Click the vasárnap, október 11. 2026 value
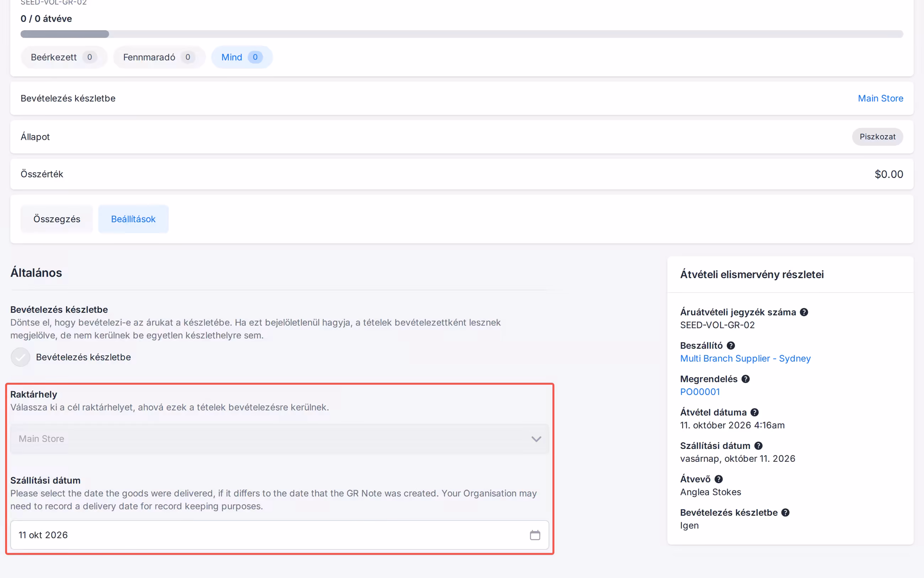 [737, 459]
